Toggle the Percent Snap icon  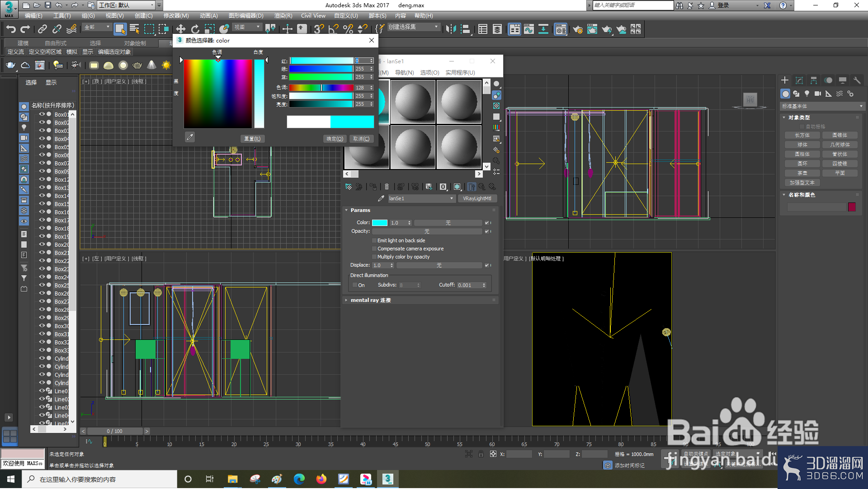pyautogui.click(x=348, y=29)
